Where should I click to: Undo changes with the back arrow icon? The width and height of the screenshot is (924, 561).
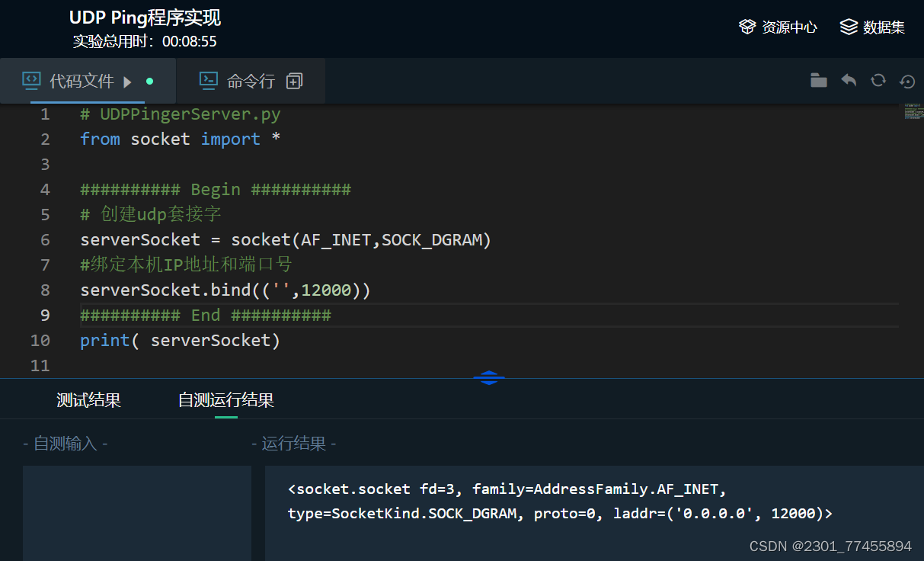pyautogui.click(x=849, y=79)
